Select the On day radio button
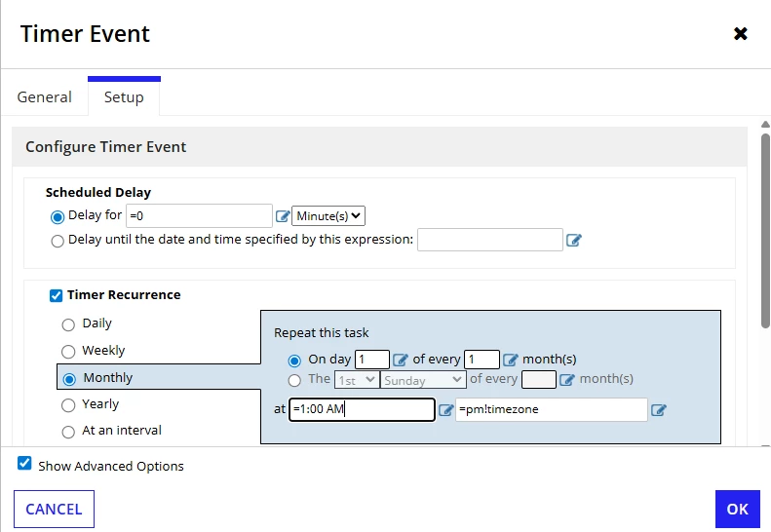The height and width of the screenshot is (532, 771). [294, 361]
